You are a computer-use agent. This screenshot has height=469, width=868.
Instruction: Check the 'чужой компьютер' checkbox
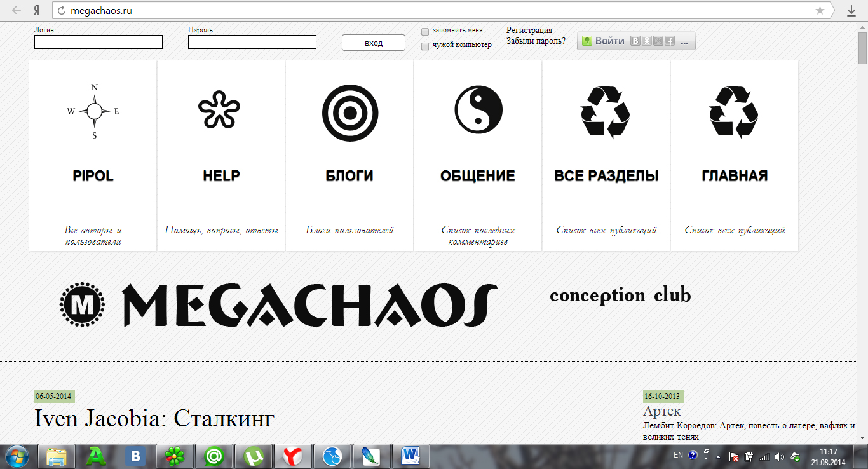425,46
